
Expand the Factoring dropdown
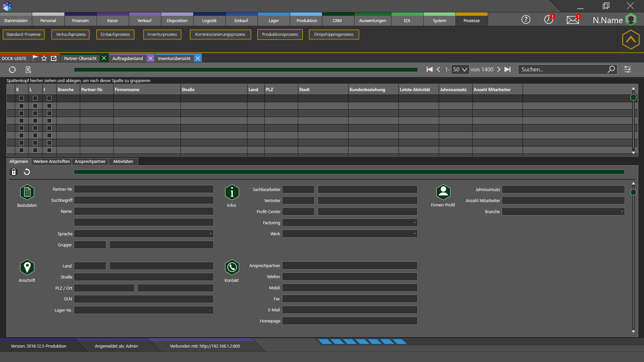point(415,223)
